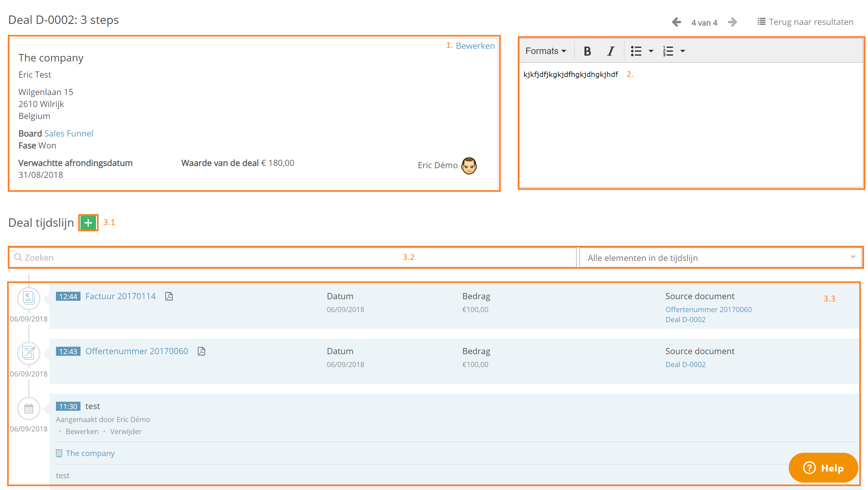Image resolution: width=868 pixels, height=490 pixels.
Task: Click the Eric Test contact name
Action: pyautogui.click(x=35, y=74)
